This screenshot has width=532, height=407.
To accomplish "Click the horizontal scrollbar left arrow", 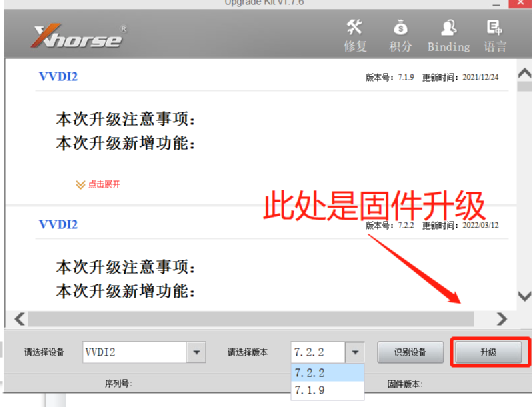I will [20, 319].
